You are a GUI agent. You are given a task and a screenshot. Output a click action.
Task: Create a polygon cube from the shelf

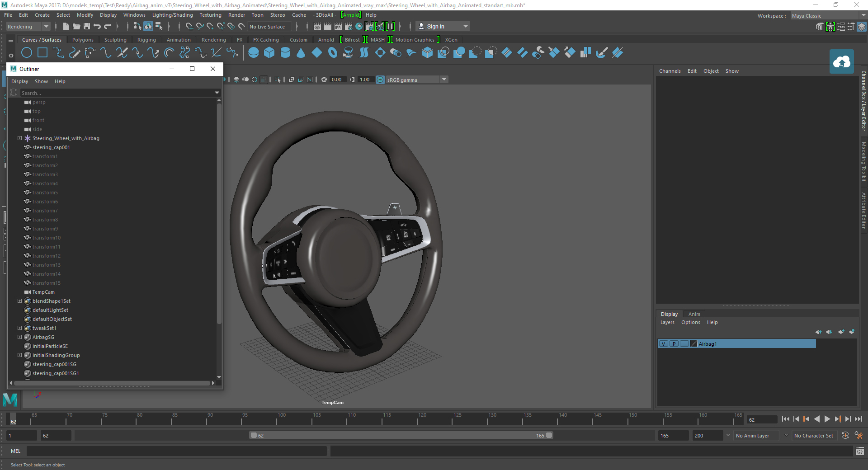click(269, 53)
